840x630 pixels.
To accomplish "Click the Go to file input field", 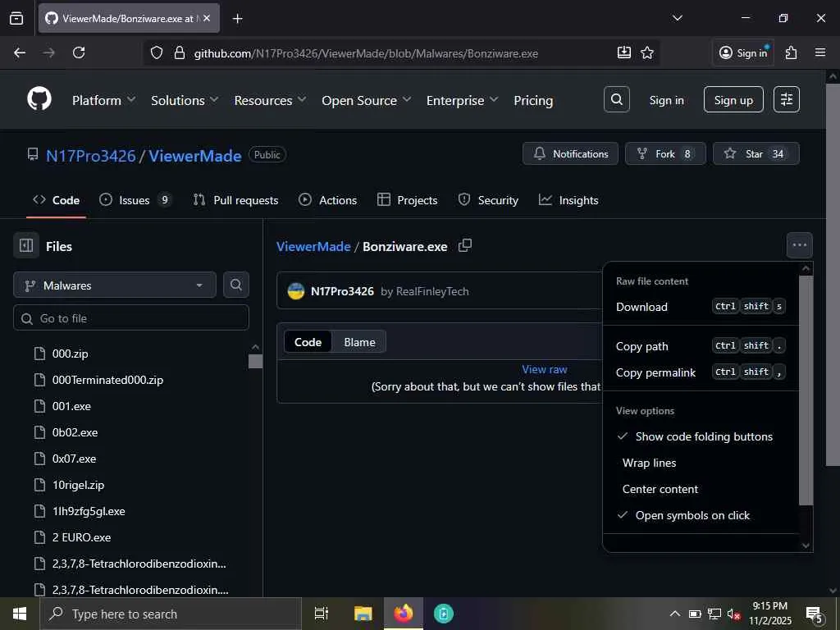I will click(x=131, y=318).
